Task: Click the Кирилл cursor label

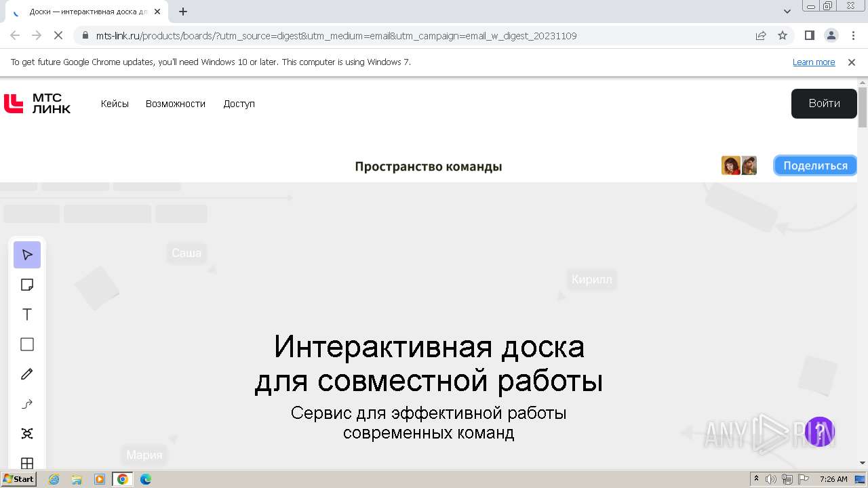Action: [x=591, y=279]
